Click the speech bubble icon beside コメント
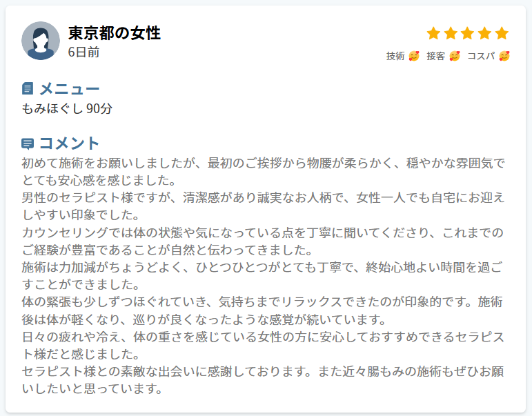The image size is (532, 416). [x=28, y=143]
